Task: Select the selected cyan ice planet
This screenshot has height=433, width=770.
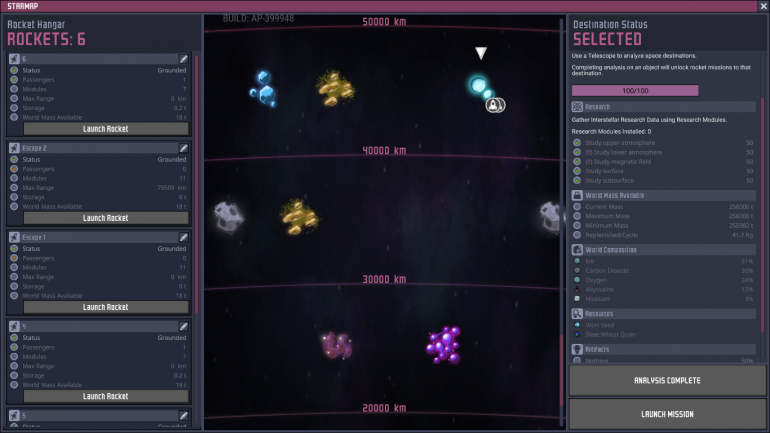Action: coord(480,86)
